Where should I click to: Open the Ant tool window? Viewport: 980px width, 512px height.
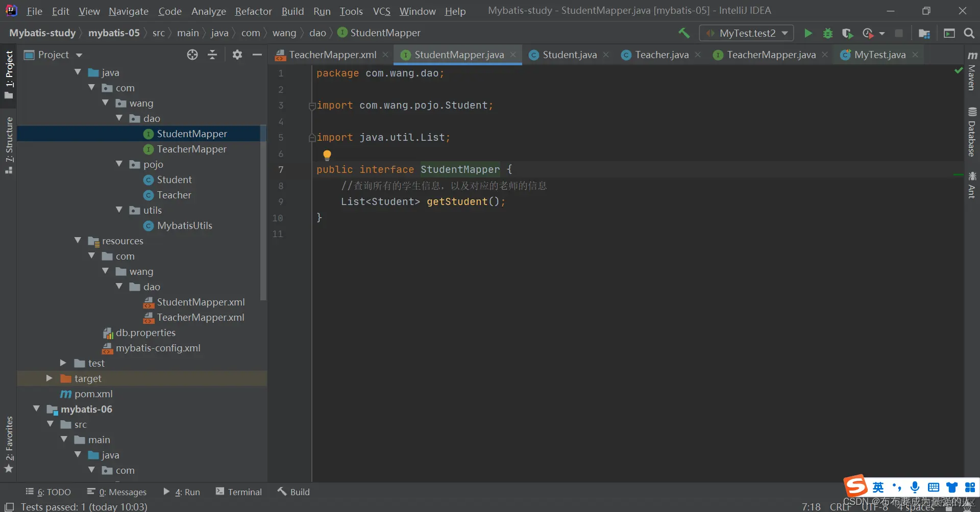(972, 185)
